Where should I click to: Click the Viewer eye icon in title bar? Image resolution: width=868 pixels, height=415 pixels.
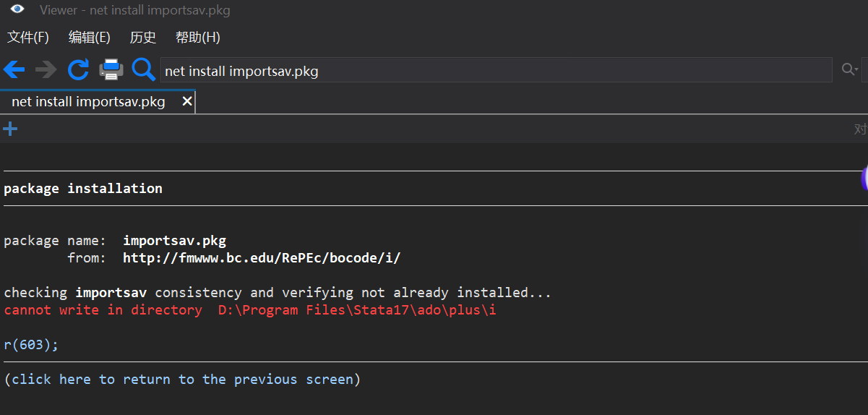[x=17, y=9]
